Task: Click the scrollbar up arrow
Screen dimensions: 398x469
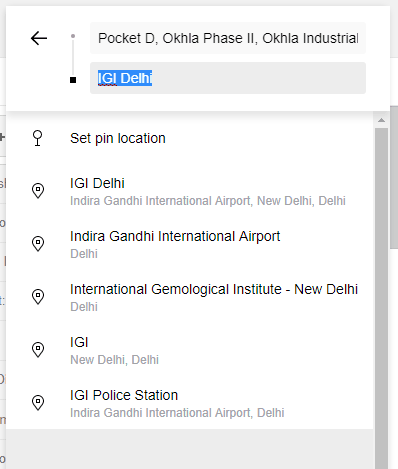Action: coord(381,120)
